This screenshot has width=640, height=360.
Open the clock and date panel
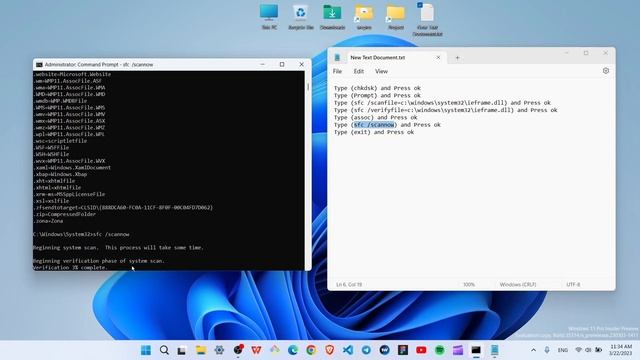coord(620,350)
